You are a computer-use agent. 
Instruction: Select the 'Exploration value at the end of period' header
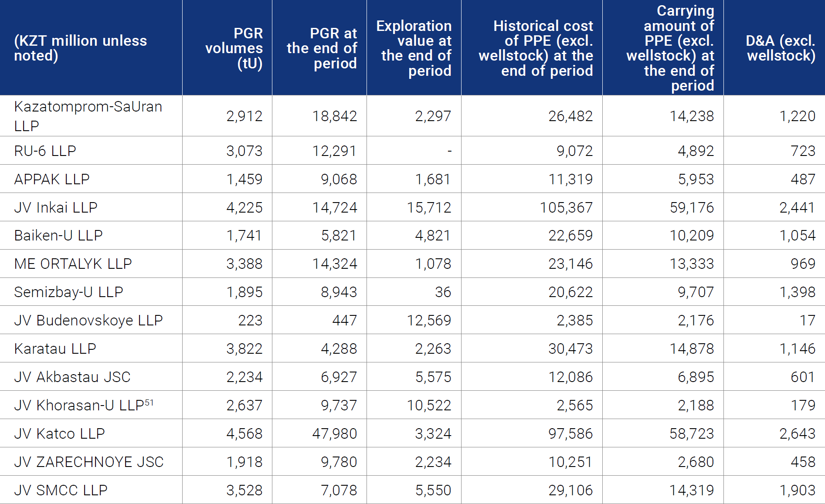coord(414,48)
